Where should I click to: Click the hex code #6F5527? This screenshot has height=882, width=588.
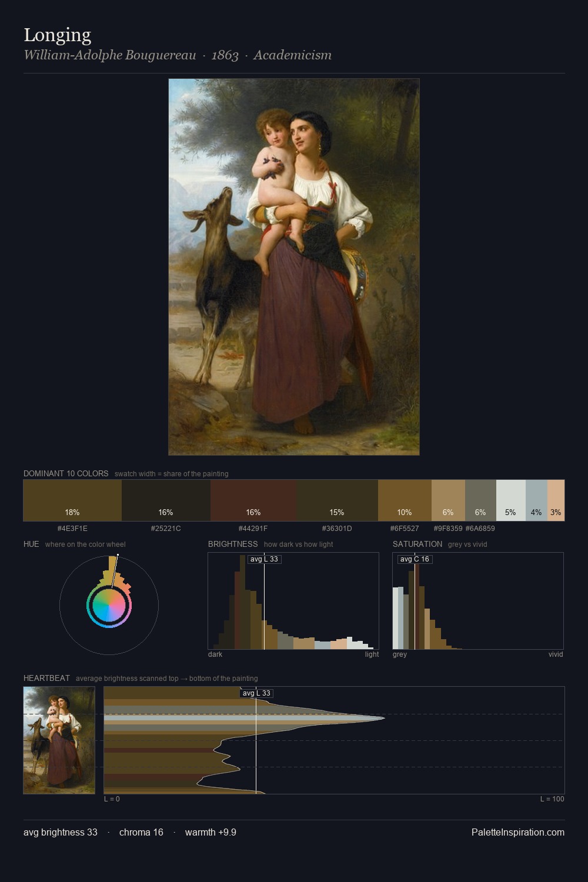405,529
